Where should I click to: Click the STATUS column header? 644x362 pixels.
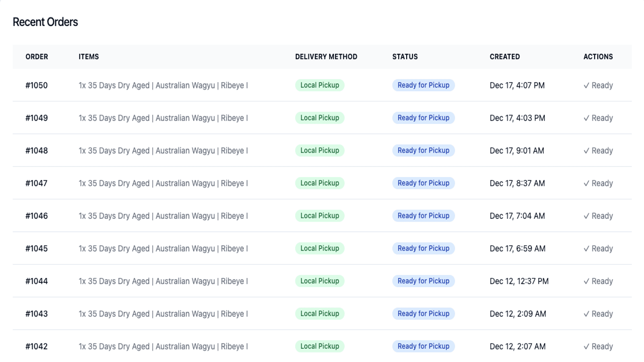coord(405,57)
